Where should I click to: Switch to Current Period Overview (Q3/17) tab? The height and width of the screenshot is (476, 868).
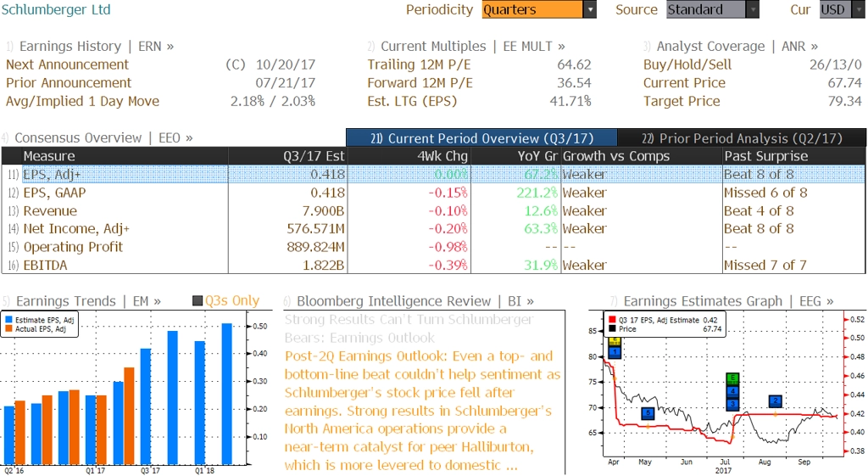481,138
